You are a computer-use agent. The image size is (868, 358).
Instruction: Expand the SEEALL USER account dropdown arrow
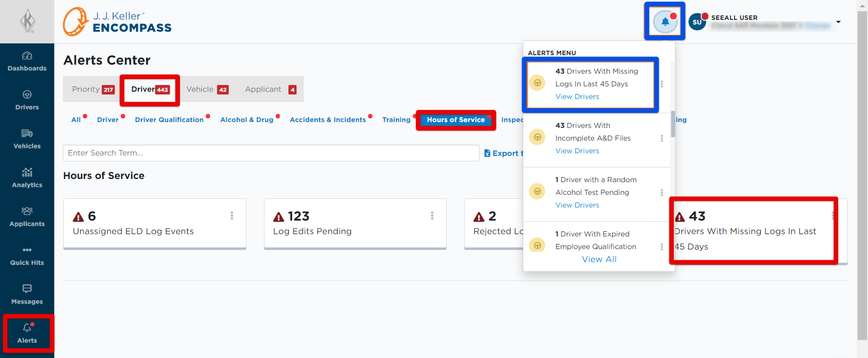point(838,22)
